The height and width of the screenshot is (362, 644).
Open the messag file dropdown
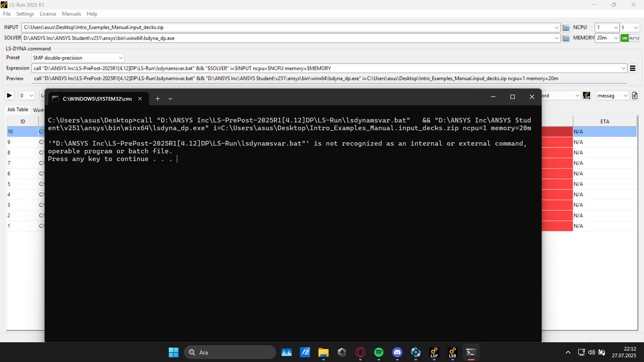pyautogui.click(x=612, y=96)
